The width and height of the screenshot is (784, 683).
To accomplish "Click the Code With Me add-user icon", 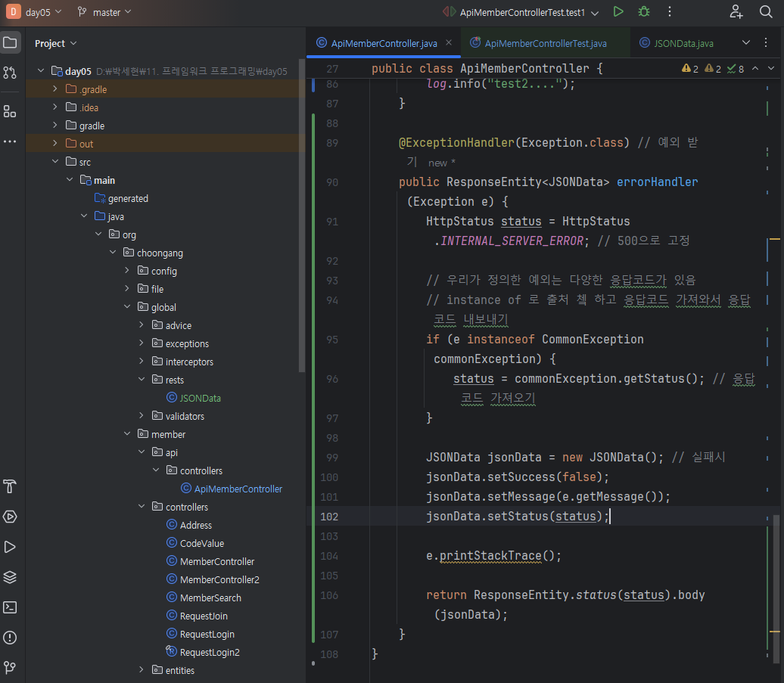I will coord(736,12).
